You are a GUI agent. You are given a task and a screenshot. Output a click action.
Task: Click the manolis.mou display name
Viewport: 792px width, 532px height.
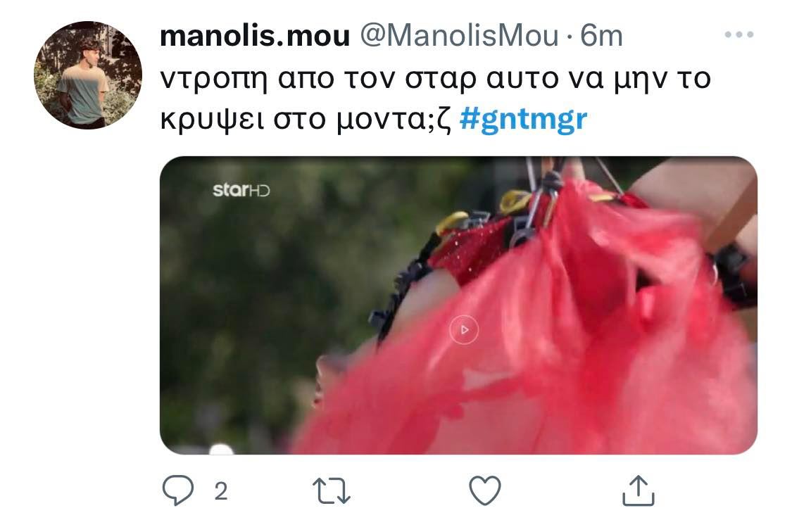[x=255, y=37]
